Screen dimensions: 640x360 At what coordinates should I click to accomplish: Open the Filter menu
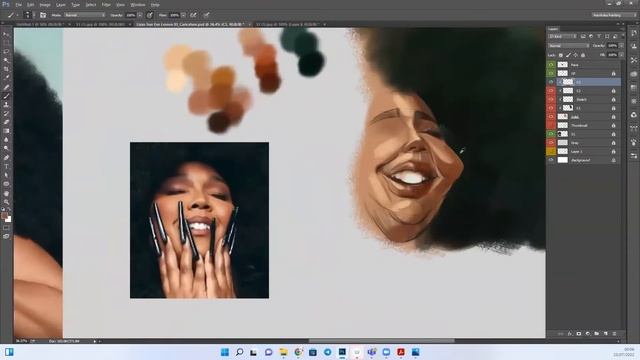(106, 5)
